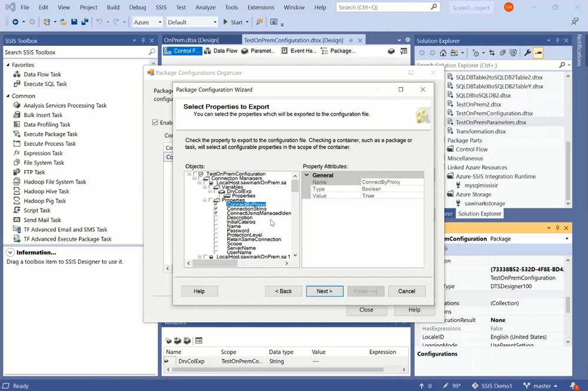Click the magnifier in SSIS Toolbox search
This screenshot has height=391, width=588.
point(152,52)
